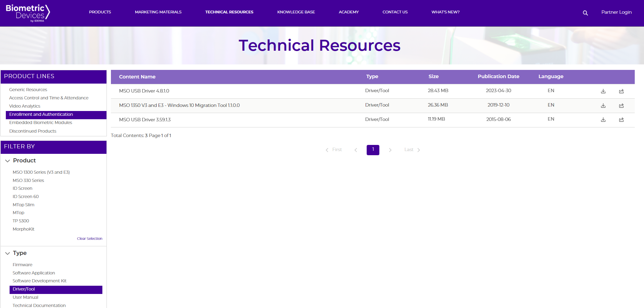The height and width of the screenshot is (308, 644).
Task: Jump to Last page
Action: [412, 150]
